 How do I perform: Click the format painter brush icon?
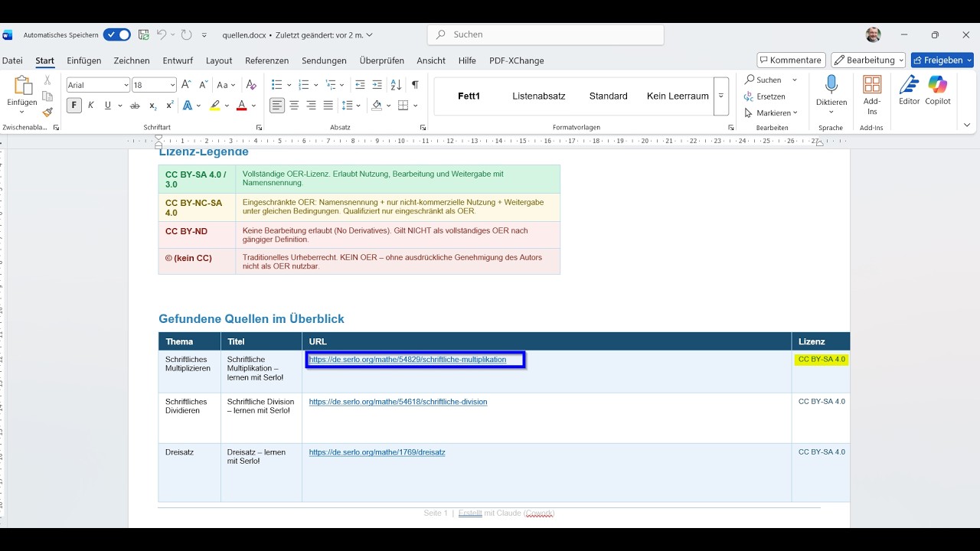point(47,112)
